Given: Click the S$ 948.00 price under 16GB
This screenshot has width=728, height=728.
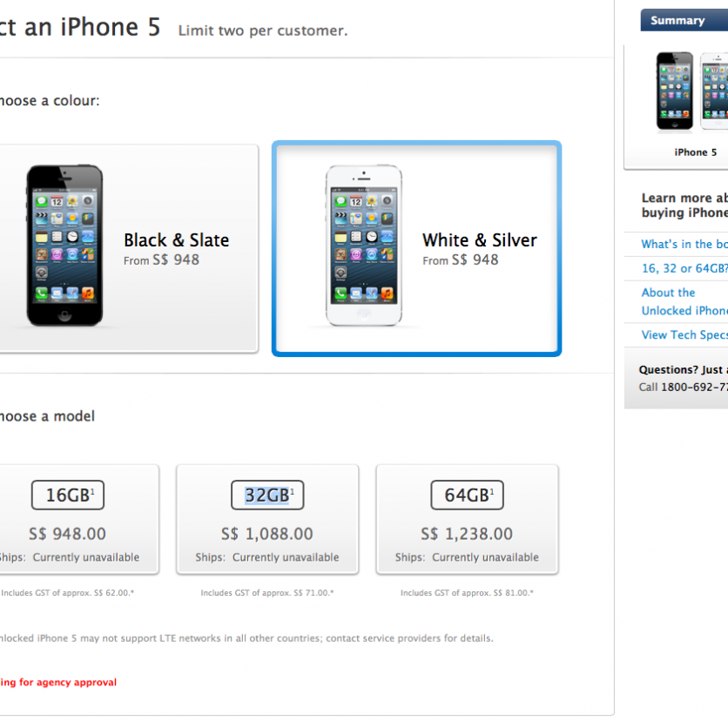Looking at the screenshot, I should coord(67,534).
